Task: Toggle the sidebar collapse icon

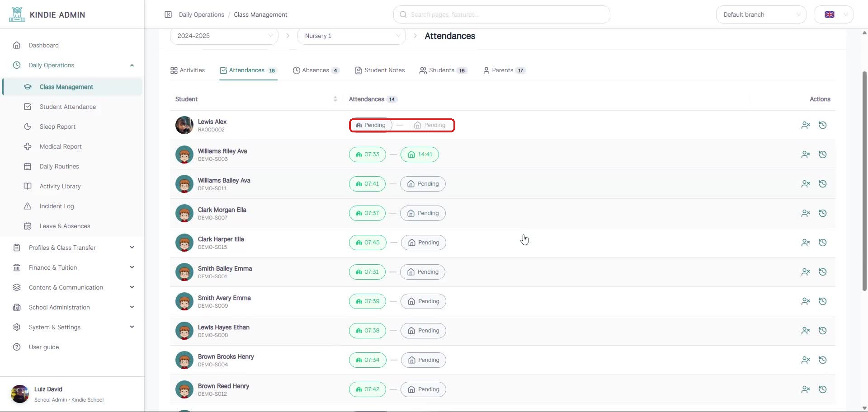Action: [168, 14]
